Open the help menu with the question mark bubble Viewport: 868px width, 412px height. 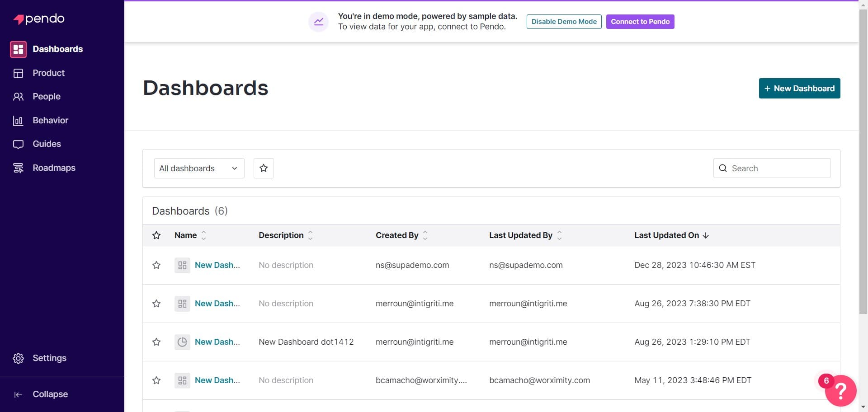pos(840,391)
